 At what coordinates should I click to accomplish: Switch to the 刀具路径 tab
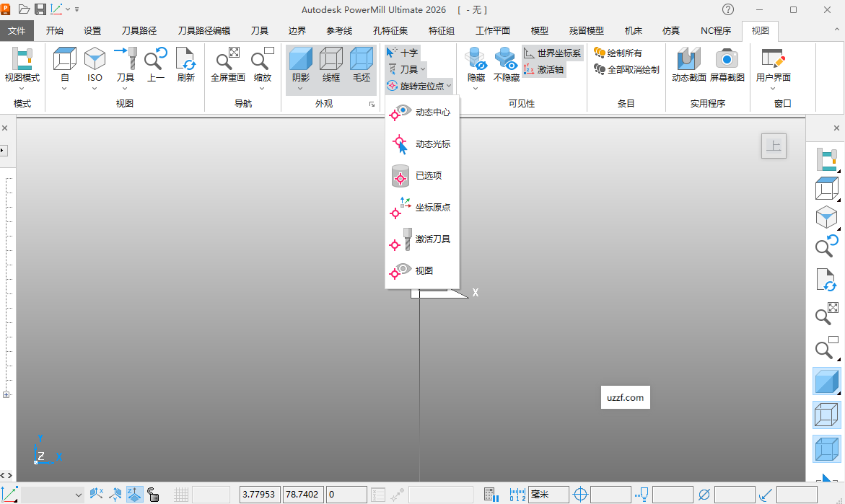coord(139,31)
